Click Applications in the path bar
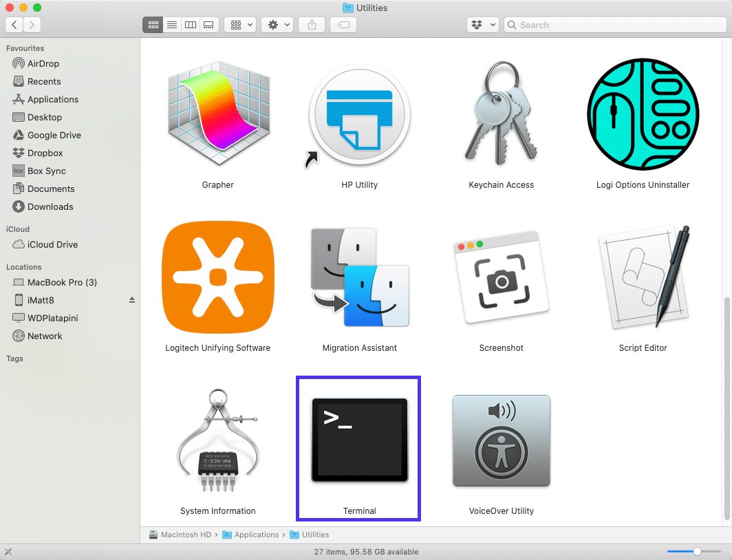Screen dimensions: 732x560 pyautogui.click(x=257, y=535)
